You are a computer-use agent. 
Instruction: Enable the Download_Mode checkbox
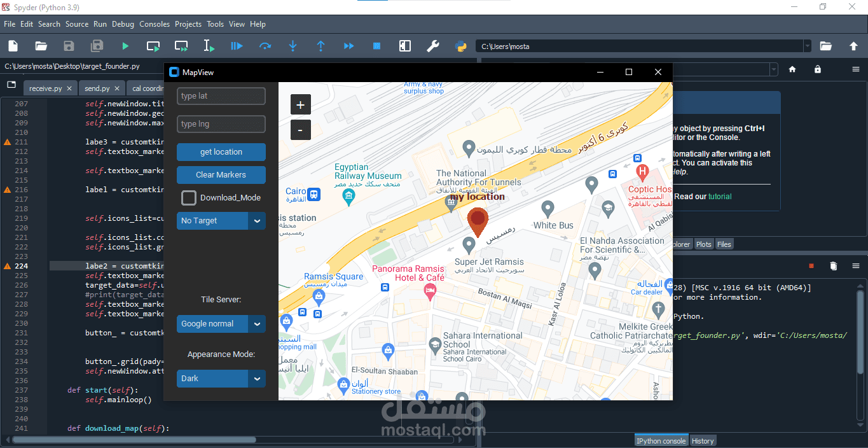pyautogui.click(x=189, y=198)
